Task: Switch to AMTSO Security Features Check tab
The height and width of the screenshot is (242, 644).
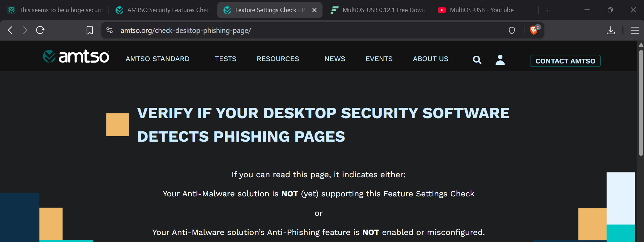Action: pyautogui.click(x=163, y=10)
